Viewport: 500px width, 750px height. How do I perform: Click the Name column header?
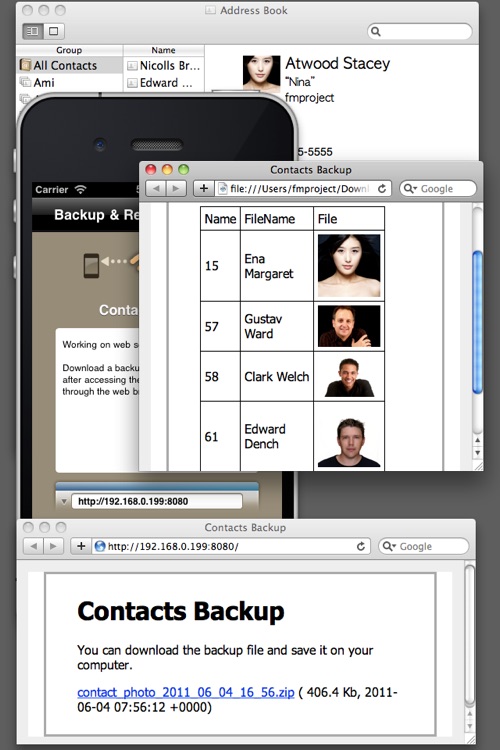coord(220,219)
